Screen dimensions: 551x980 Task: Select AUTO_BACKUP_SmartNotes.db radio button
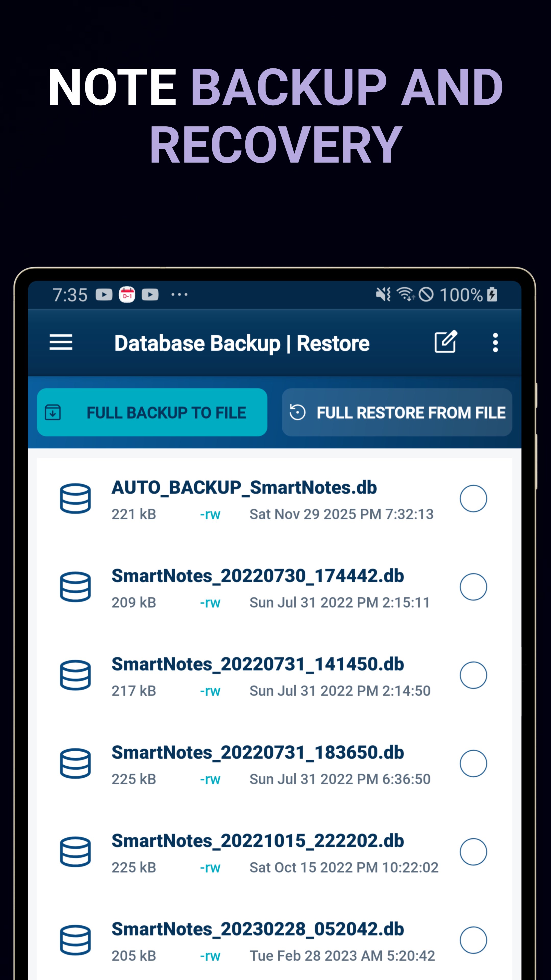click(473, 498)
